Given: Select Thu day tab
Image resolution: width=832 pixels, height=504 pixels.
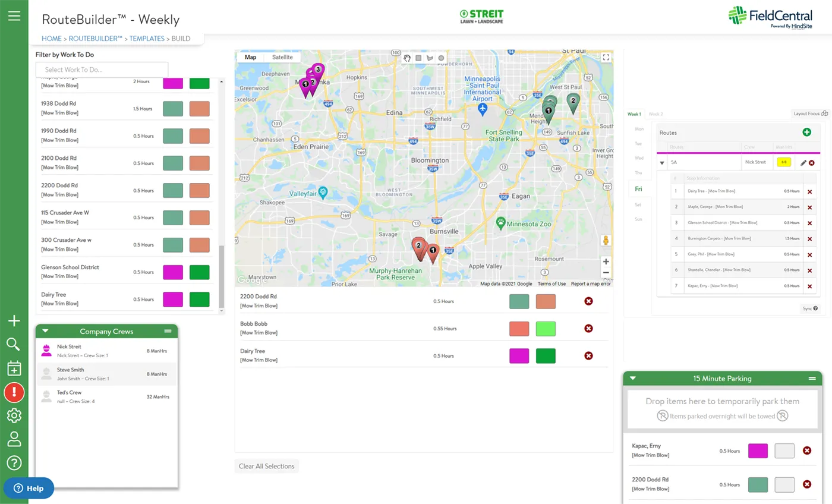Looking at the screenshot, I should 639,172.
